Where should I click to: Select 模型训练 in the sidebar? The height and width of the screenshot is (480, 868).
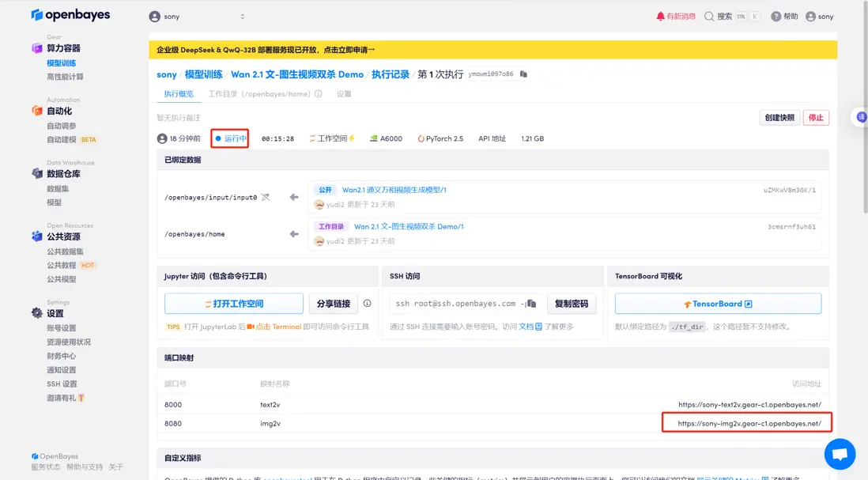(x=62, y=63)
